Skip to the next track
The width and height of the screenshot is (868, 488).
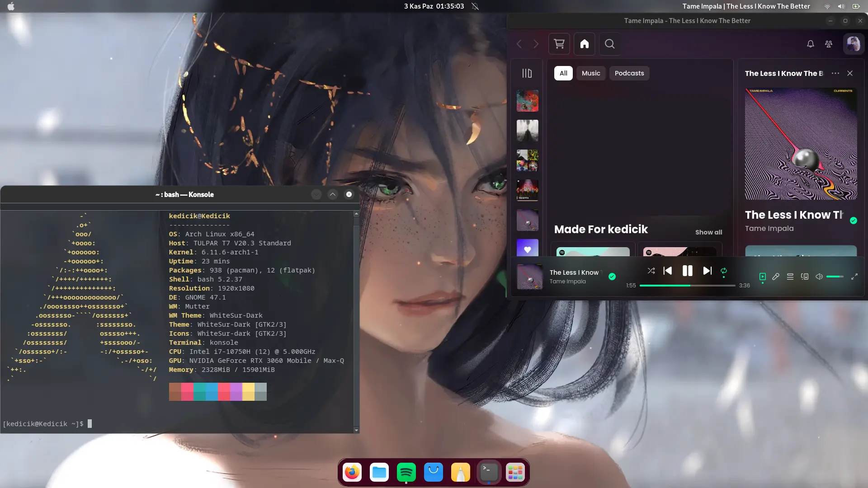pyautogui.click(x=707, y=271)
